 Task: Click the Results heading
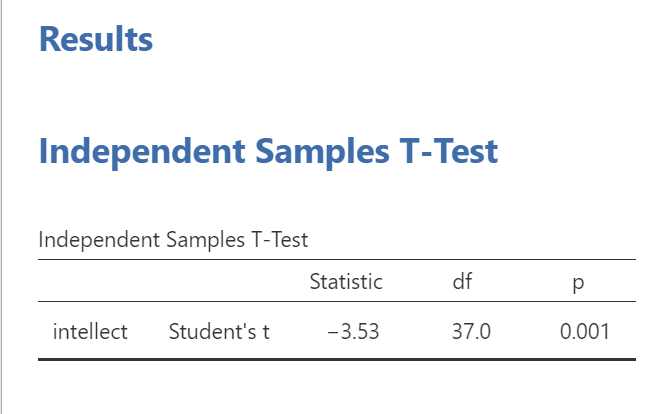(95, 40)
